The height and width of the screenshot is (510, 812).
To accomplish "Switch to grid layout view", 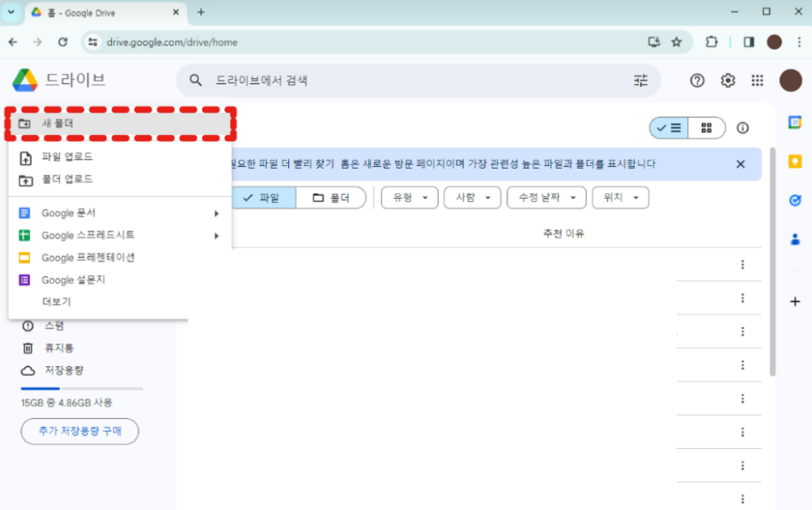I will point(706,128).
